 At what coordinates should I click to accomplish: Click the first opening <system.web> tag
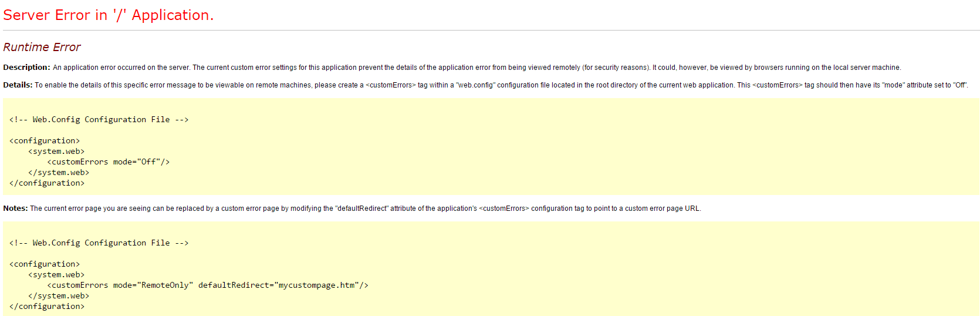pyautogui.click(x=56, y=152)
